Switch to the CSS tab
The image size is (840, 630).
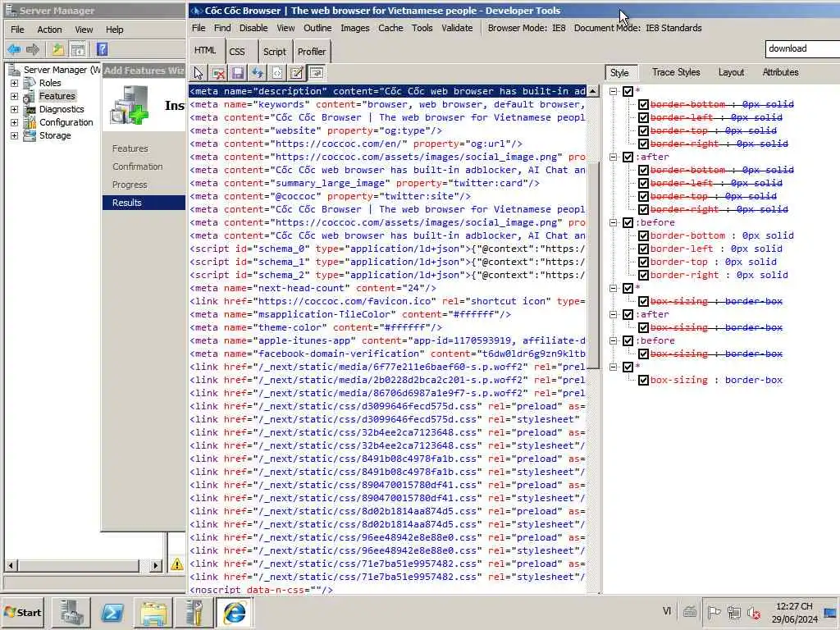tap(237, 52)
